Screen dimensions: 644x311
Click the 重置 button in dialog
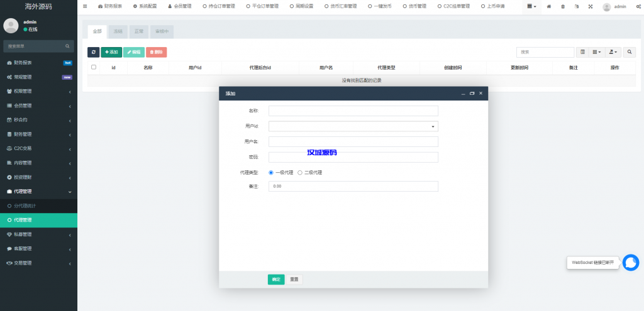294,280
